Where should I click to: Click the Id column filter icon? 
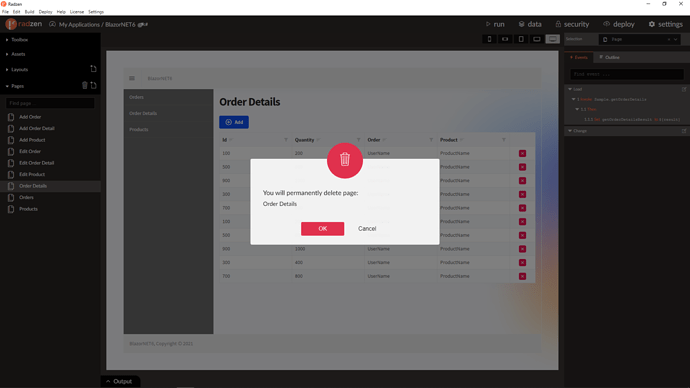(x=286, y=140)
